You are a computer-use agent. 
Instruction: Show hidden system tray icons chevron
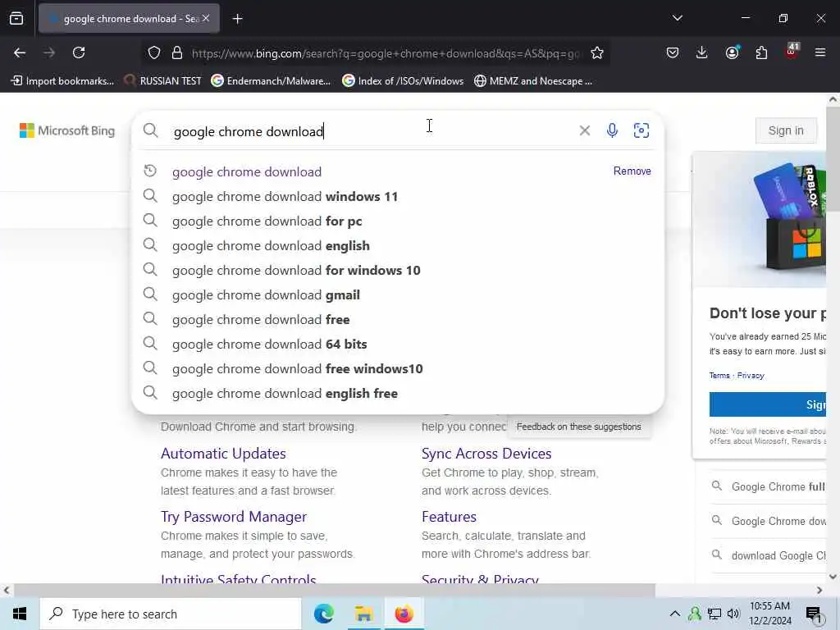(x=675, y=614)
